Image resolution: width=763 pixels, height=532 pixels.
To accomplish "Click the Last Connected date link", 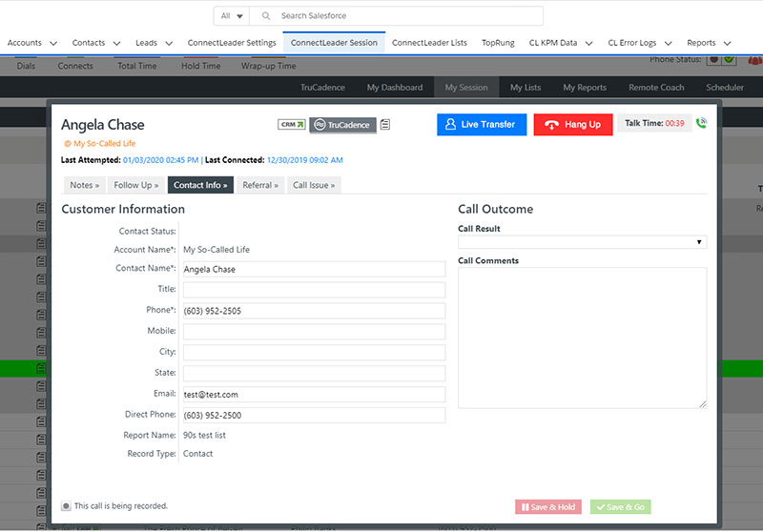I will [304, 160].
